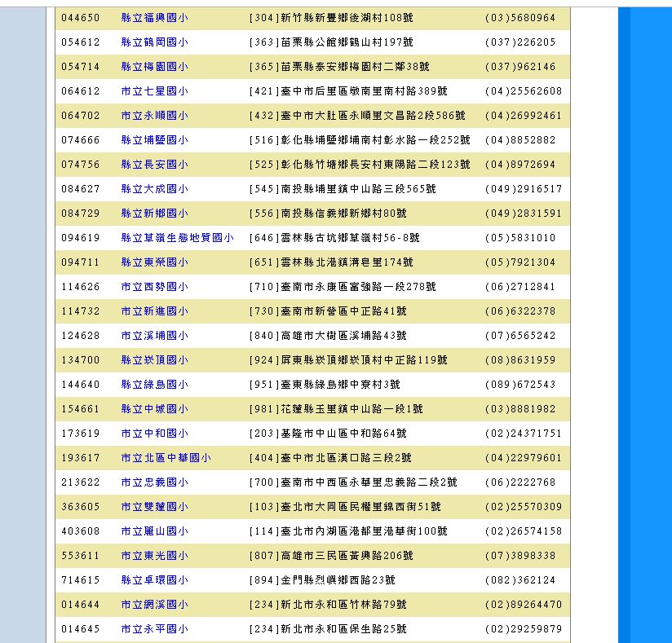The width and height of the screenshot is (672, 643).
Task: Open the 市立雙蓮國小 school link
Action: [154, 507]
